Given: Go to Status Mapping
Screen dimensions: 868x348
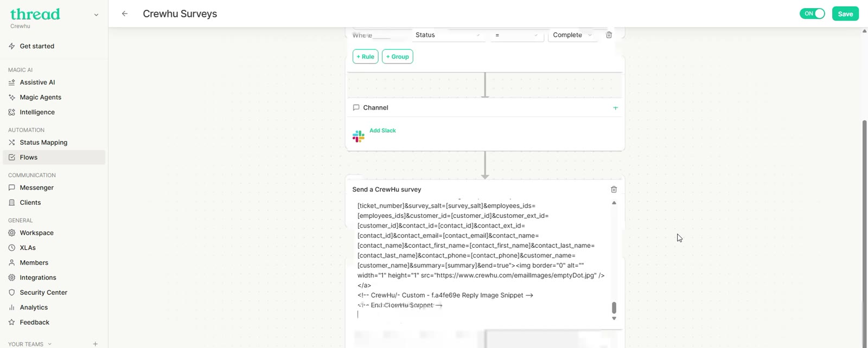Looking at the screenshot, I should pyautogui.click(x=43, y=143).
